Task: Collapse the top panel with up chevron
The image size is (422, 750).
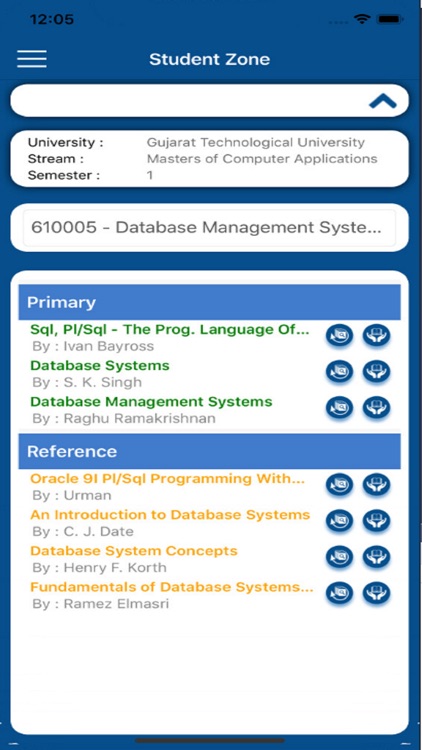Action: pyautogui.click(x=383, y=101)
